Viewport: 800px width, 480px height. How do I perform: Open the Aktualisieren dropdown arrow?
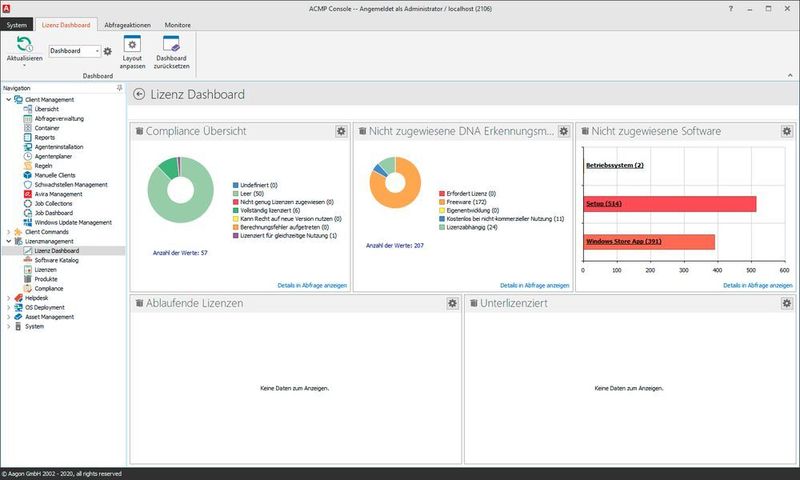click(x=24, y=66)
